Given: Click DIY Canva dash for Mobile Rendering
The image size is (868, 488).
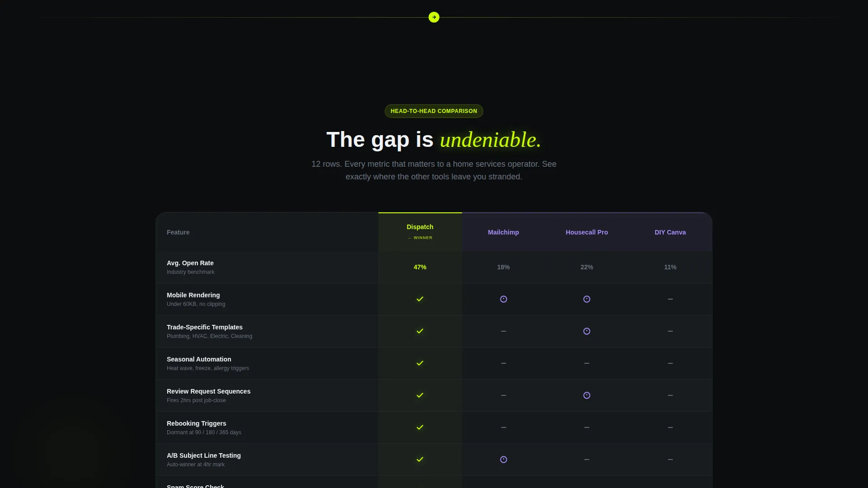Looking at the screenshot, I should (x=670, y=299).
